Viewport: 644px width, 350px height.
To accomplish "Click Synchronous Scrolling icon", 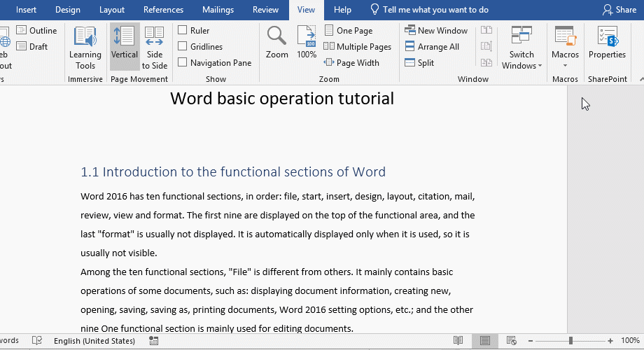I will click(x=486, y=46).
